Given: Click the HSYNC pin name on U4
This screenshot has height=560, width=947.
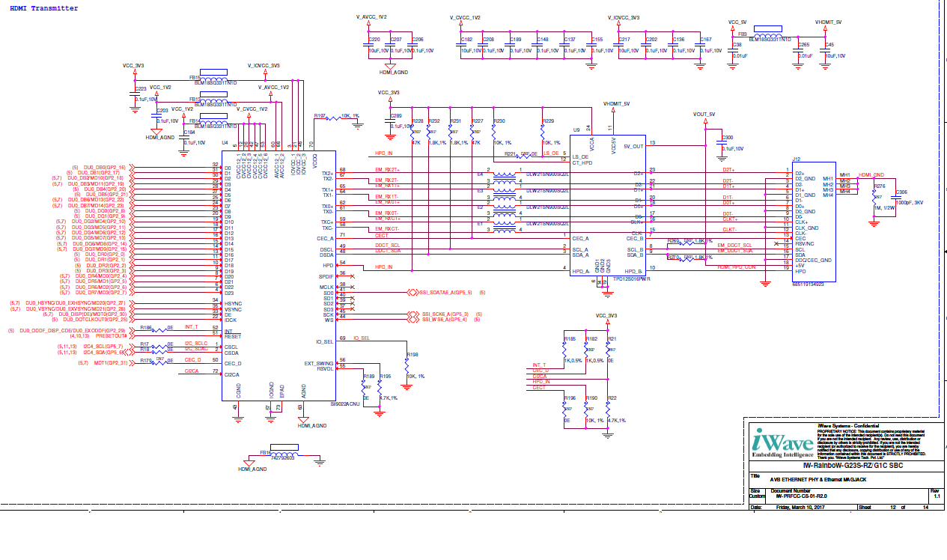Looking at the screenshot, I should click(x=233, y=303).
